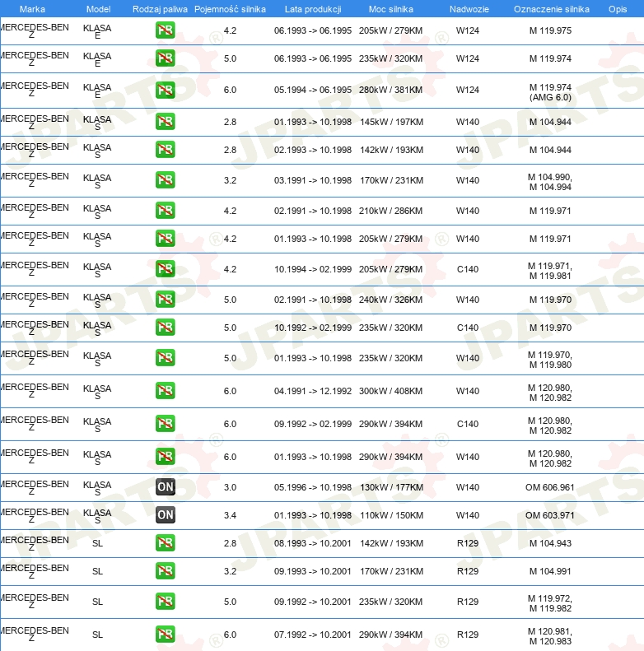
Task: Click the PB fuel icon in the M 119.975 row
Action: 165,30
